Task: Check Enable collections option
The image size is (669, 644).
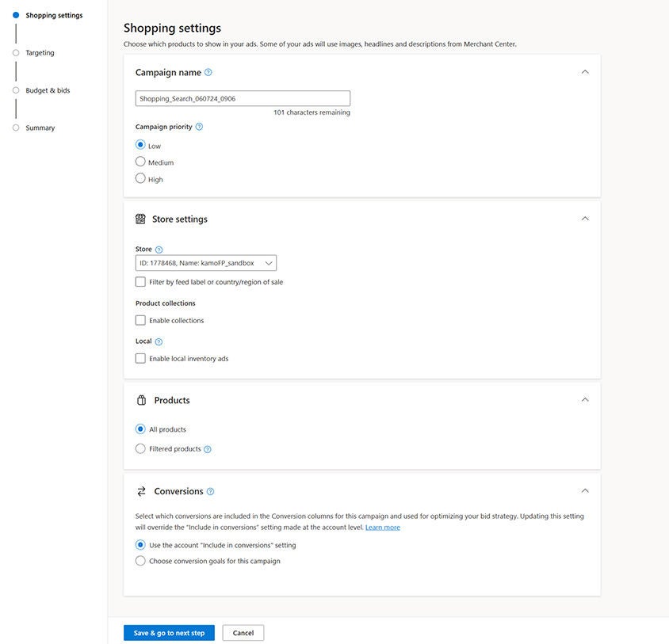Action: (x=140, y=321)
